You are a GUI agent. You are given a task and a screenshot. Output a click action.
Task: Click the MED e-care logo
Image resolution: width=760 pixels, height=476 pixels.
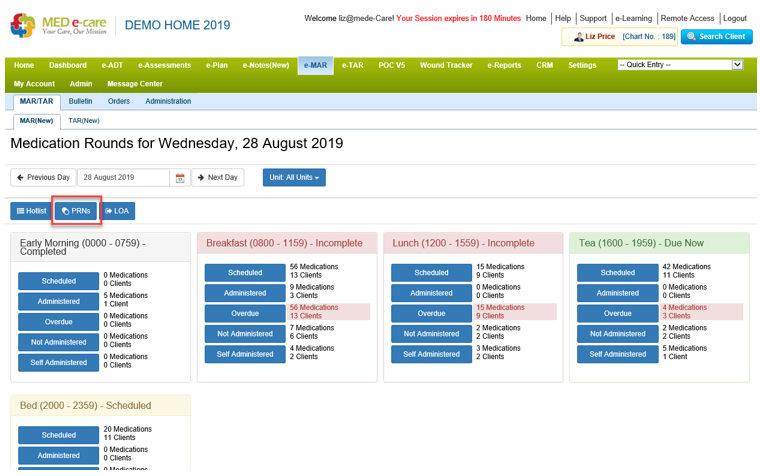(58, 25)
